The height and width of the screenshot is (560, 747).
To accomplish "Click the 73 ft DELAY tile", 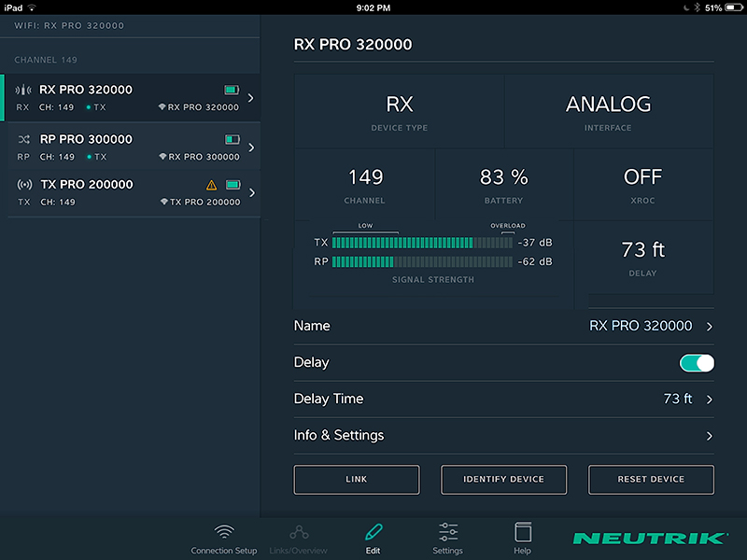I will click(643, 258).
